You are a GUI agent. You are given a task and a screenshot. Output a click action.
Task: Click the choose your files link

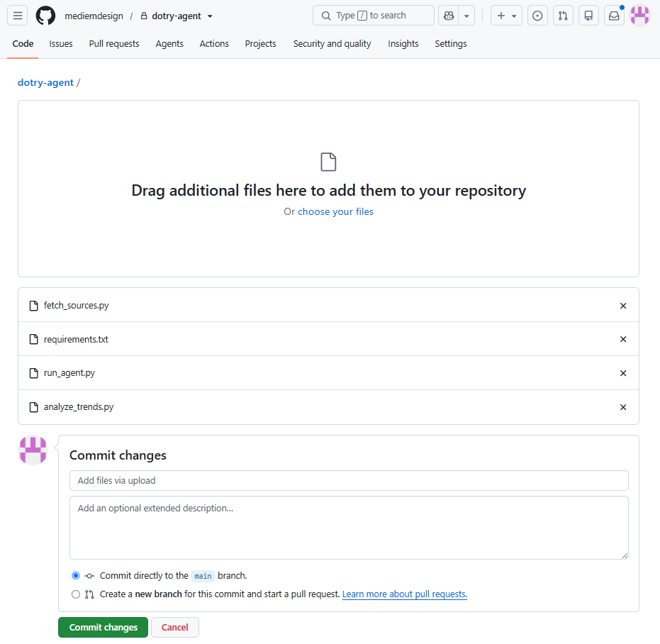(x=335, y=211)
